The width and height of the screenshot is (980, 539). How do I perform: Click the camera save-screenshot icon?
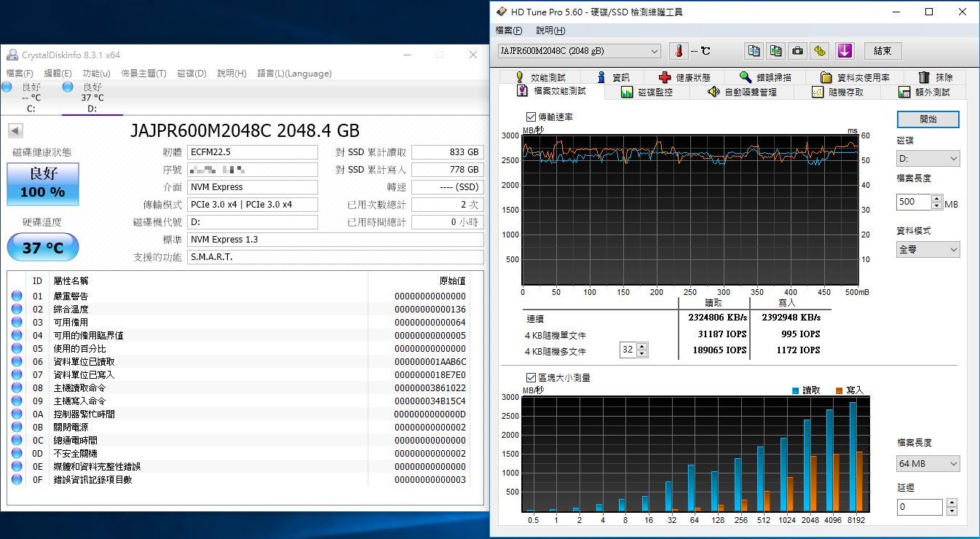pos(798,51)
